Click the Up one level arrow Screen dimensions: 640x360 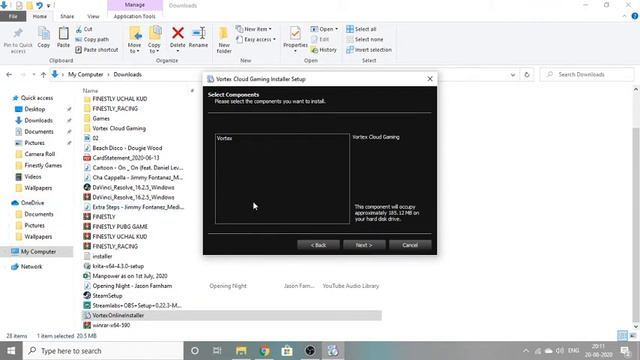(x=43, y=75)
